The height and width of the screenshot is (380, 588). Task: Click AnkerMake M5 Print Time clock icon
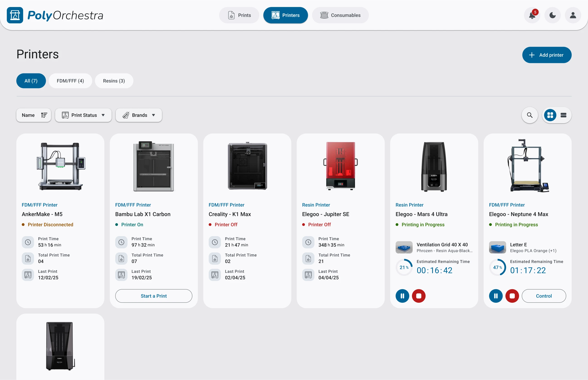point(28,242)
